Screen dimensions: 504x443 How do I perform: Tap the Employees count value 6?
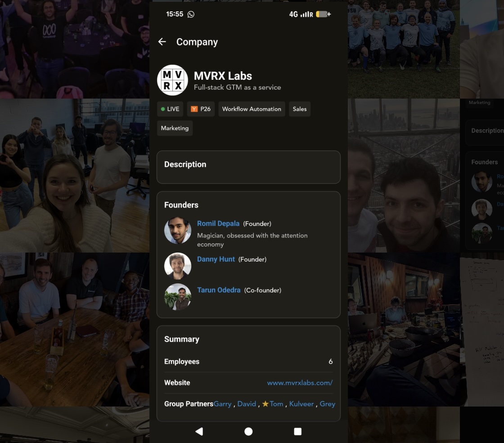pyautogui.click(x=330, y=362)
